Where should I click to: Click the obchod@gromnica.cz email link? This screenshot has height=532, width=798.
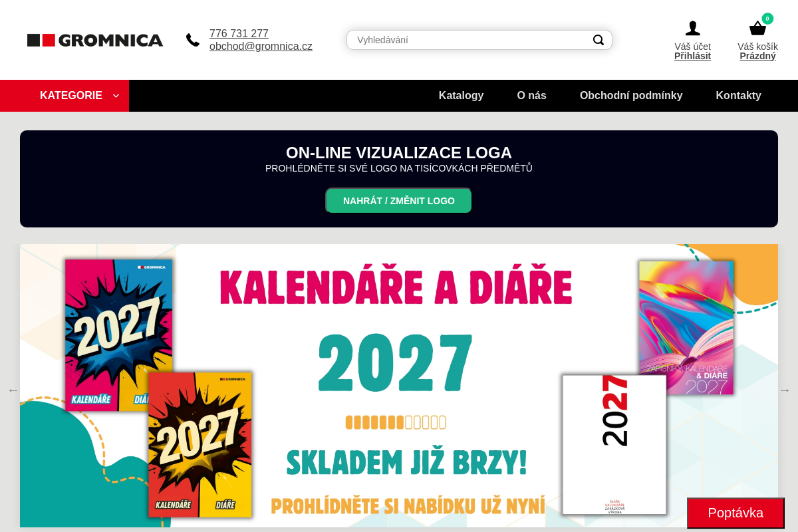pyautogui.click(x=261, y=47)
